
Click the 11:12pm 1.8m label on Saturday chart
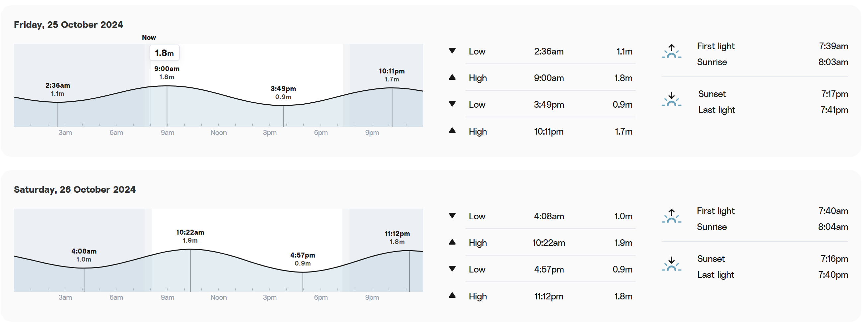pyautogui.click(x=397, y=238)
